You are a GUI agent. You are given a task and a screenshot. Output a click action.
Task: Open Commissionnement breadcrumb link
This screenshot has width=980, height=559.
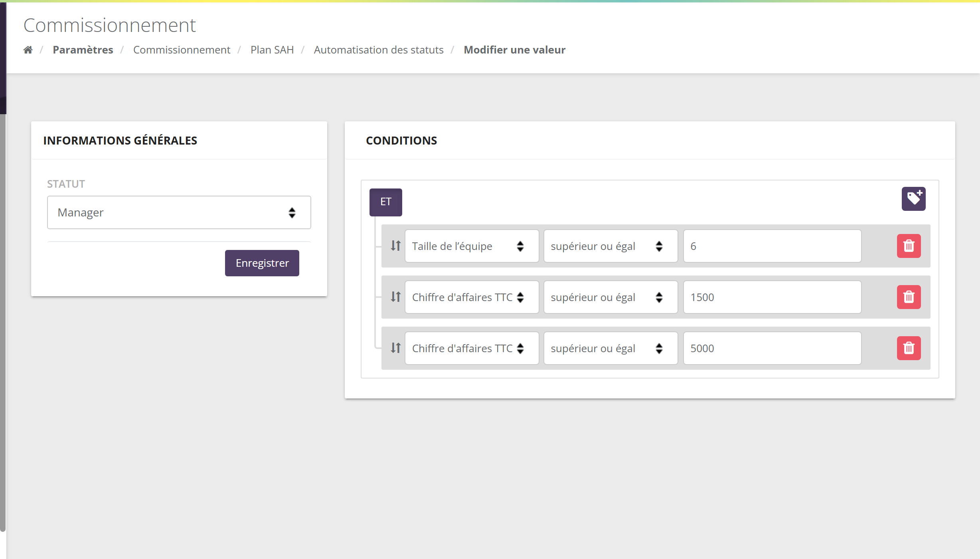[x=182, y=50]
